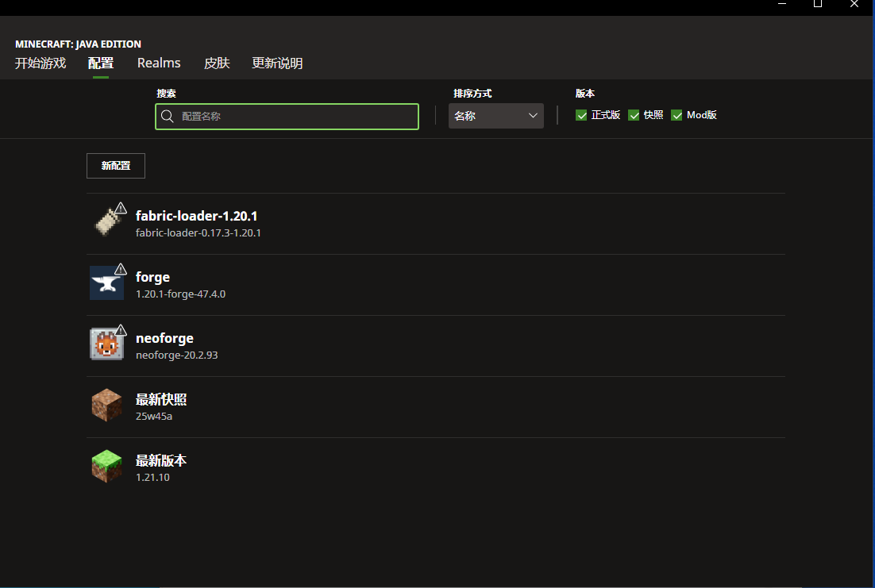
Task: Click the forge anvil installation icon
Action: point(107,282)
